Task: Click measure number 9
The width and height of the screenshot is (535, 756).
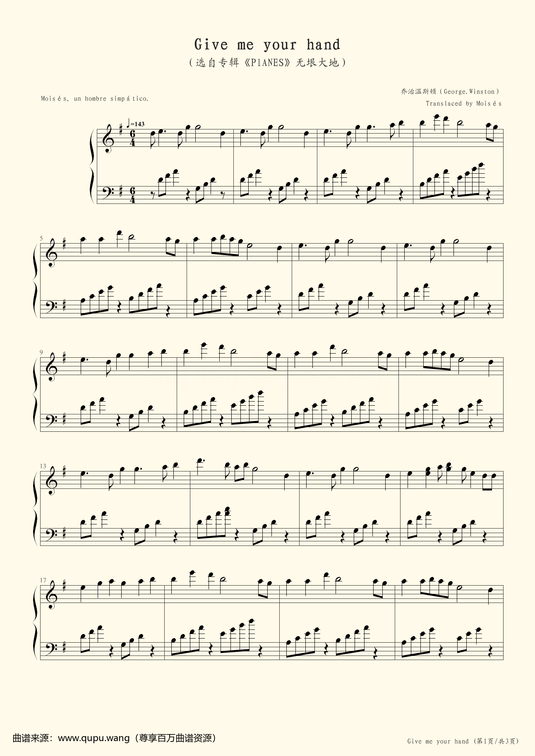Action: coord(41,352)
